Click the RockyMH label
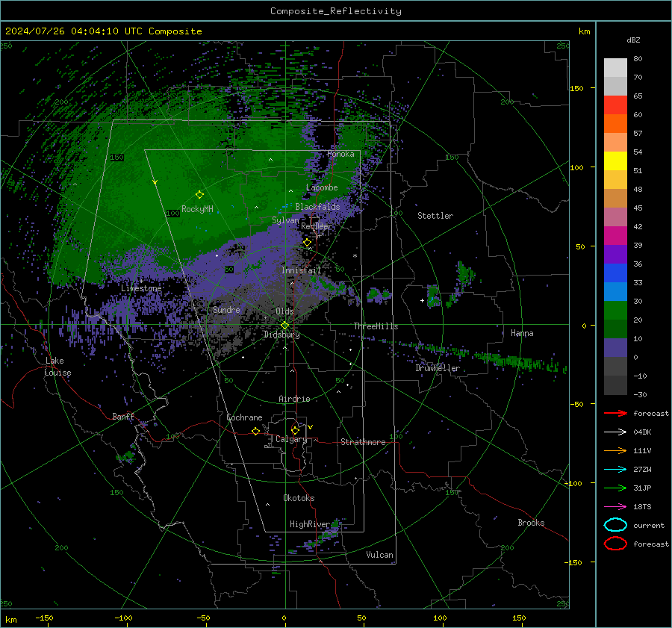Screen dimensions: 672x628 197,209
